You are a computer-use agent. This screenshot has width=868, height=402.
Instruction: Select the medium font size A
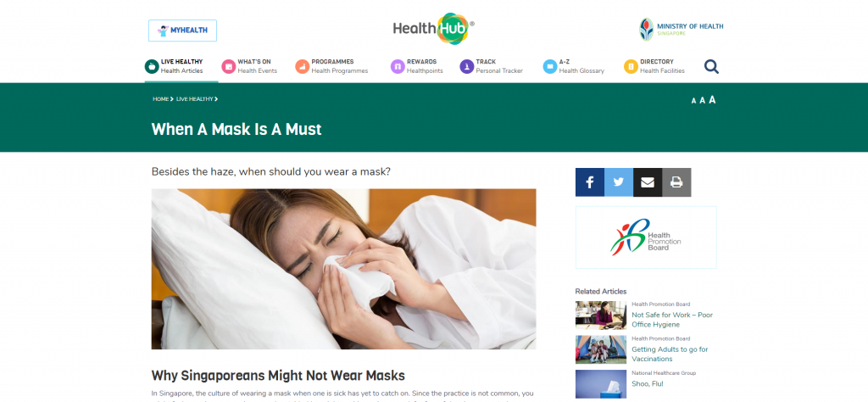click(703, 100)
